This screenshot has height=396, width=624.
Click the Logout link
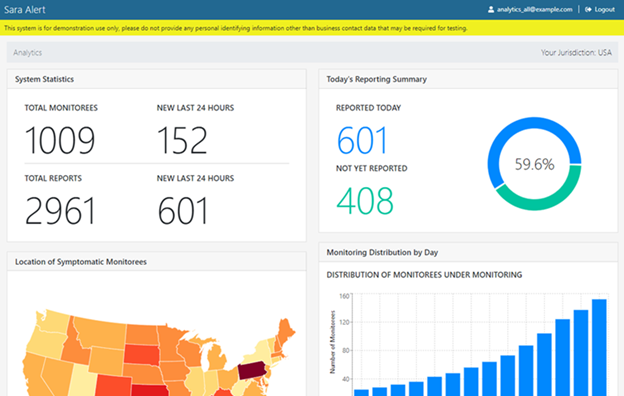point(604,9)
